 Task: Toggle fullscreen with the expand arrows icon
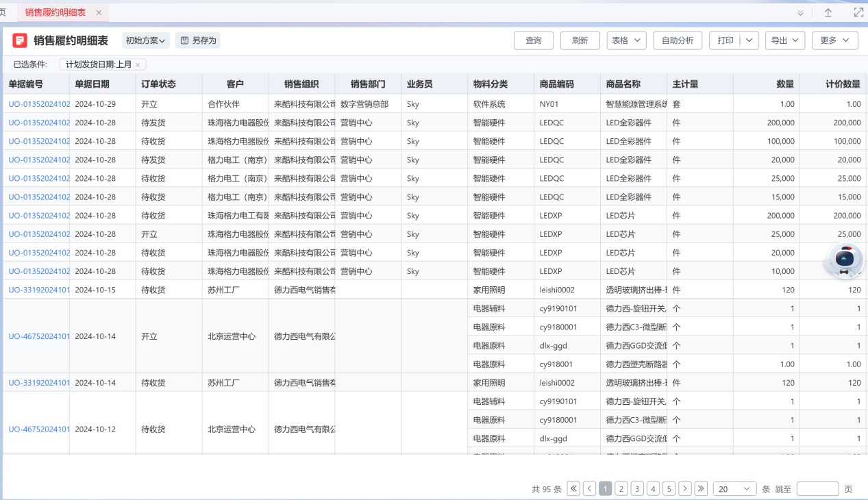click(x=858, y=12)
